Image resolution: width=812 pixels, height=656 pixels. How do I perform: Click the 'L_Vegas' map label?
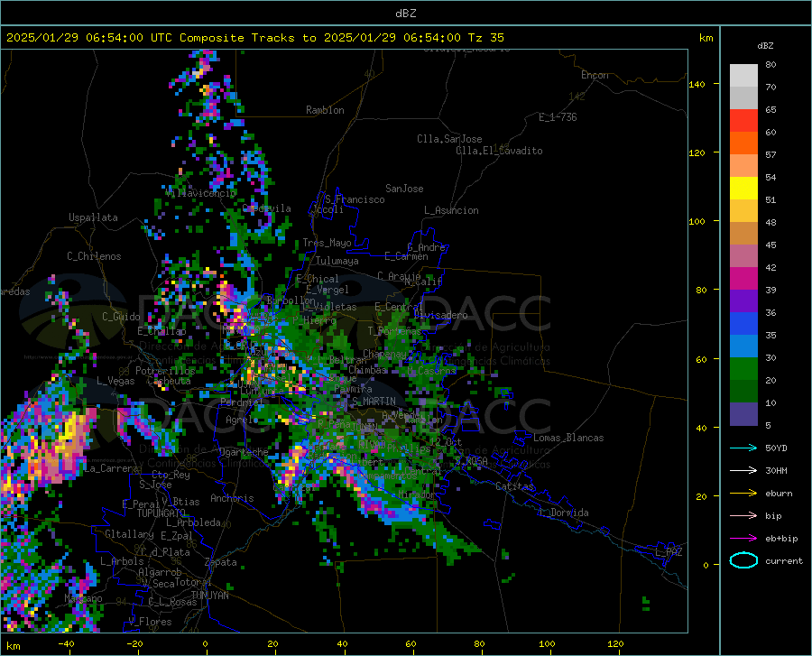coord(115,381)
